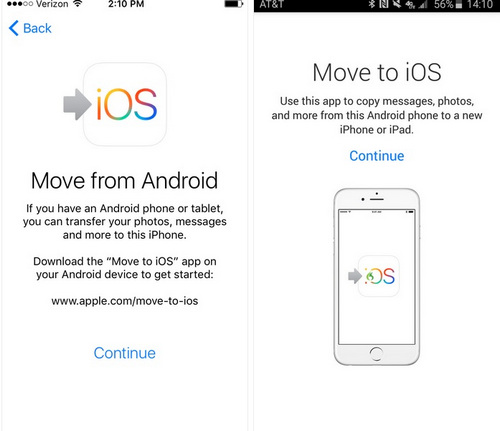The image size is (500, 431).
Task: Go Back on iPhone setup screen
Action: point(30,28)
